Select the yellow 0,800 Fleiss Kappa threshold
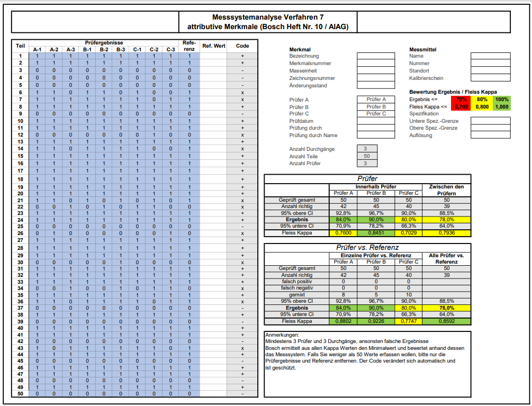Image resolution: width=532 pixels, height=406 pixels. coord(482,106)
